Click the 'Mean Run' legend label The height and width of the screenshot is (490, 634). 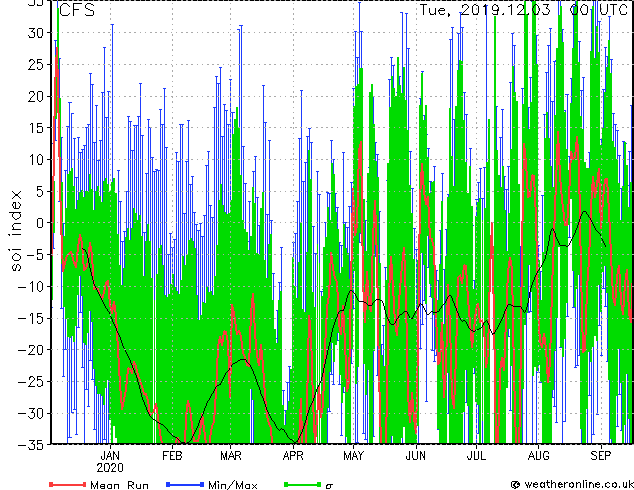119,485
